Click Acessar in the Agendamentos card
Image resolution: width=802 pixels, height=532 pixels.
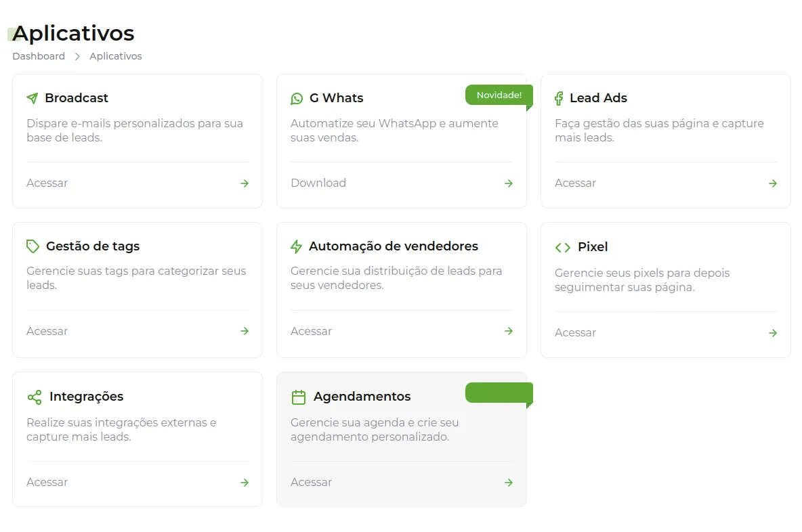point(311,483)
